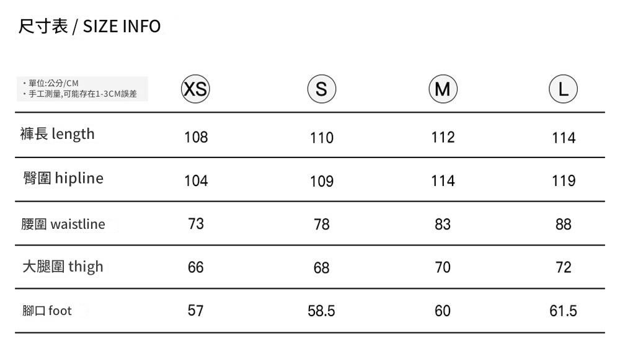Select the XS thigh value 66
The image size is (620, 364).
pyautogui.click(x=196, y=267)
